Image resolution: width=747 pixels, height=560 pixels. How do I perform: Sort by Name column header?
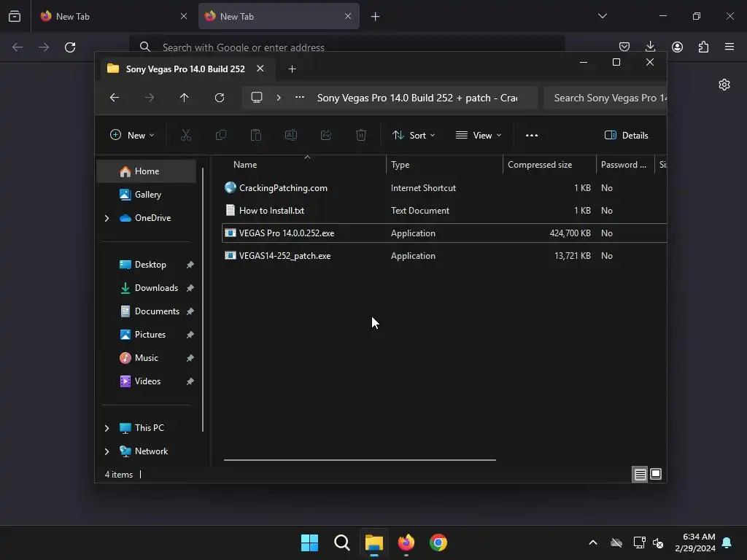(x=305, y=164)
